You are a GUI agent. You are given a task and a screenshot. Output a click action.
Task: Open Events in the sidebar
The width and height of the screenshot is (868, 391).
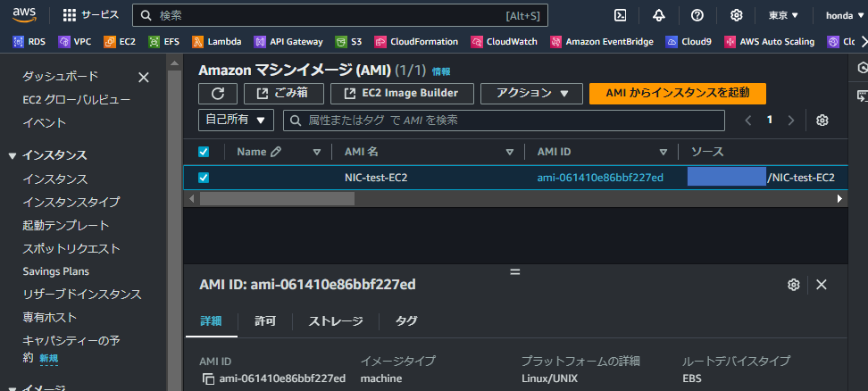tap(45, 123)
